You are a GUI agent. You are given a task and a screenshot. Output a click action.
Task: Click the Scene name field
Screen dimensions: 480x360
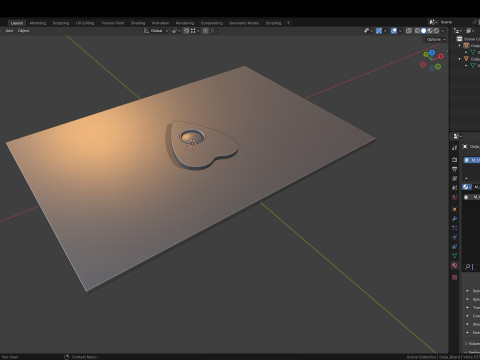coord(455,22)
